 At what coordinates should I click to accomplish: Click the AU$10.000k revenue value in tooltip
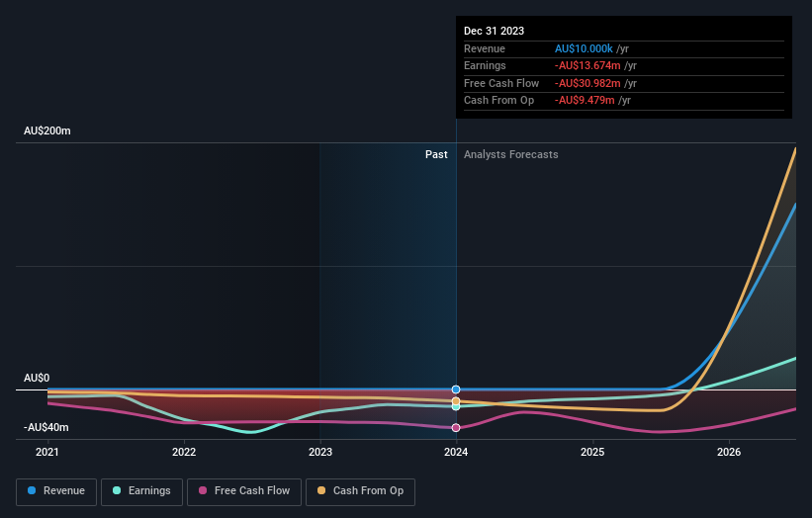point(584,48)
